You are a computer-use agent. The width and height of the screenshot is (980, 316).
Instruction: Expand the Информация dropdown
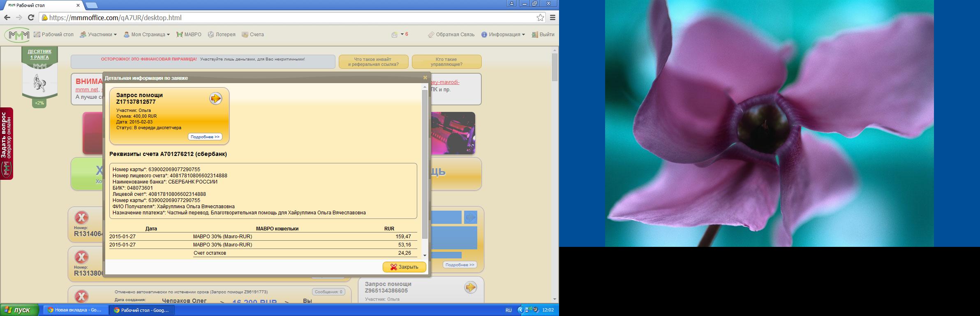pyautogui.click(x=504, y=35)
